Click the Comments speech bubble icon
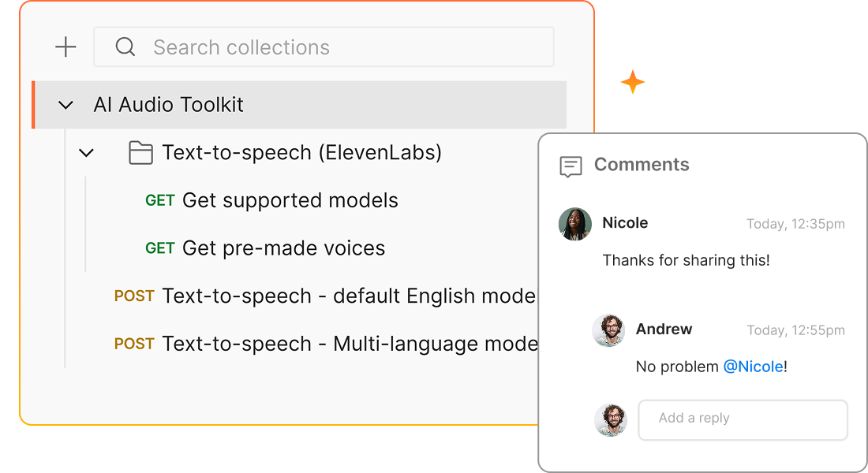 (x=571, y=166)
